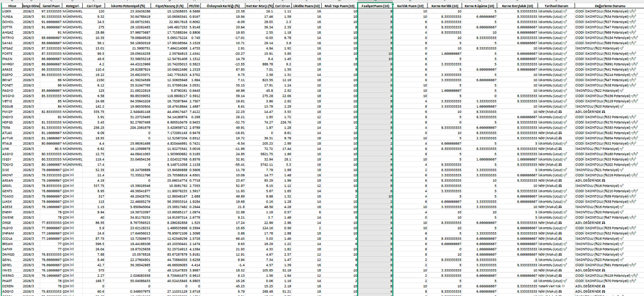Screen dimensions: 644x296
Task: Select the AVTUR ticker cell
Action: (x=11, y=139)
